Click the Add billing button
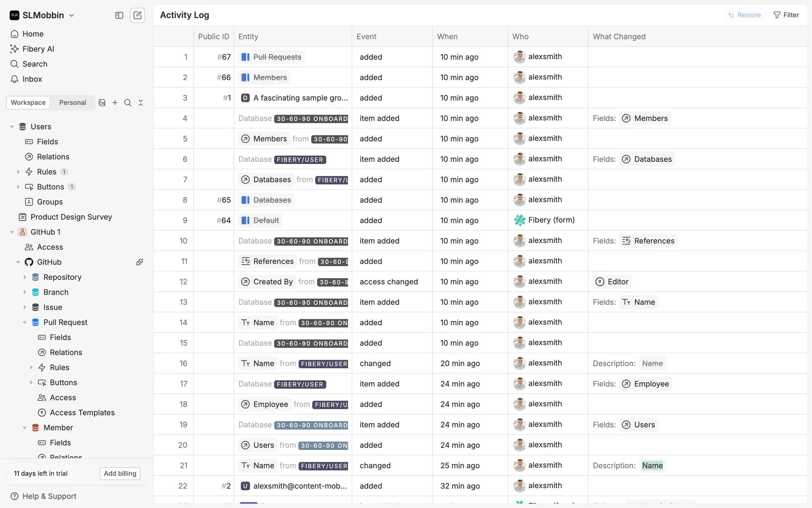The width and height of the screenshot is (812, 508). click(x=120, y=473)
